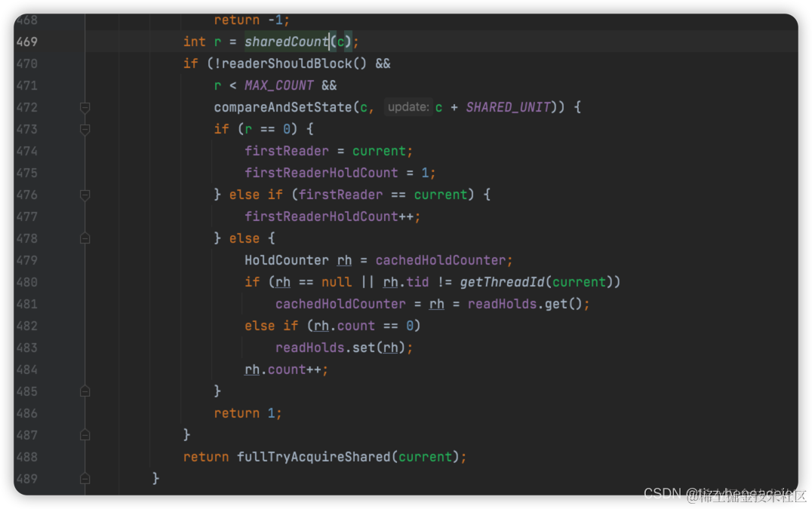Toggle the fold end marker at line 487
Viewport: 812px width, 509px height.
point(85,435)
